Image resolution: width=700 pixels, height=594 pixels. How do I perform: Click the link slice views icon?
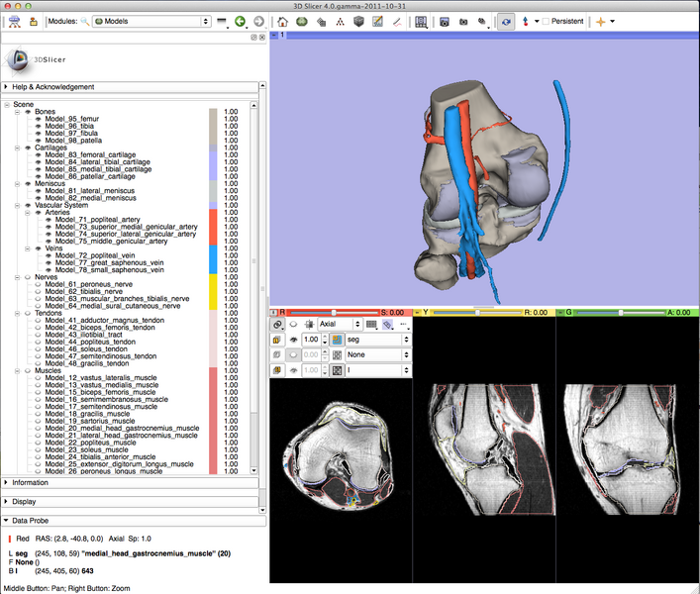[278, 324]
